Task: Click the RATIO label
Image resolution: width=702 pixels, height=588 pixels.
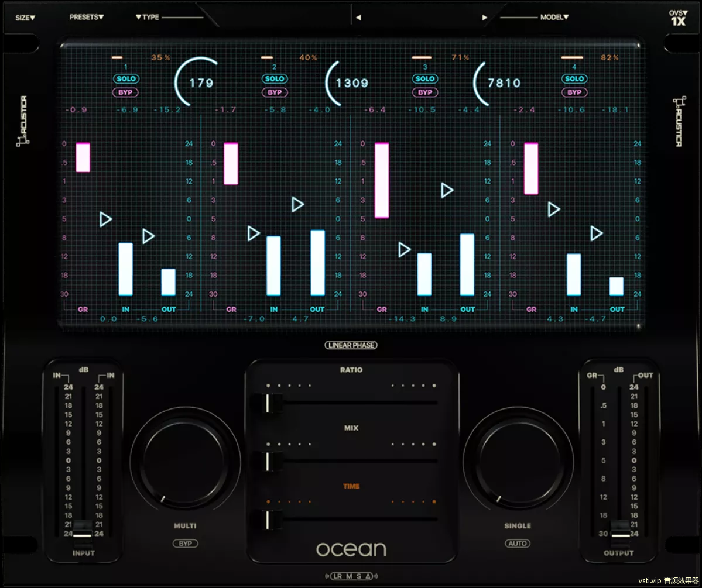Action: pyautogui.click(x=351, y=370)
